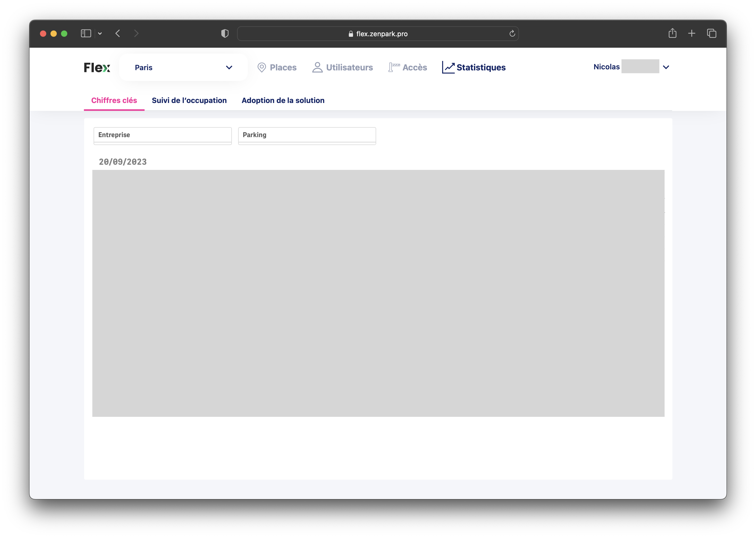Screen dimensions: 756x538
Task: Maximize the Safari window
Action: (64, 33)
